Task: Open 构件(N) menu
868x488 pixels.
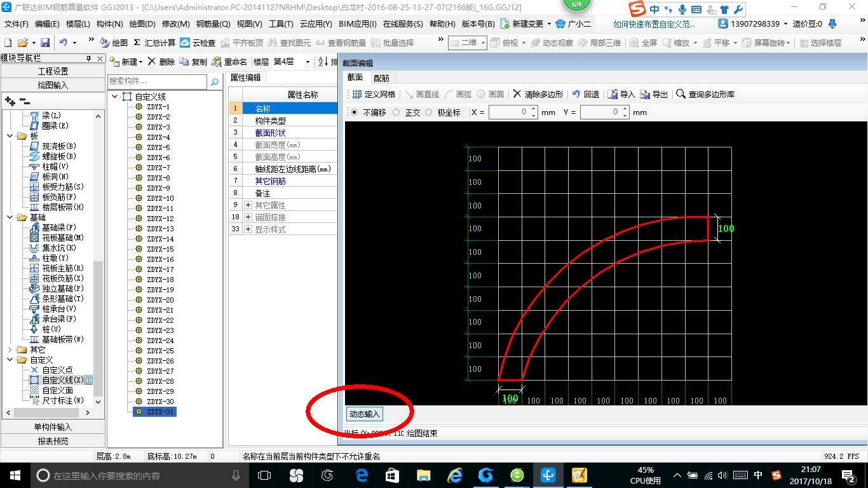Action: 109,24
